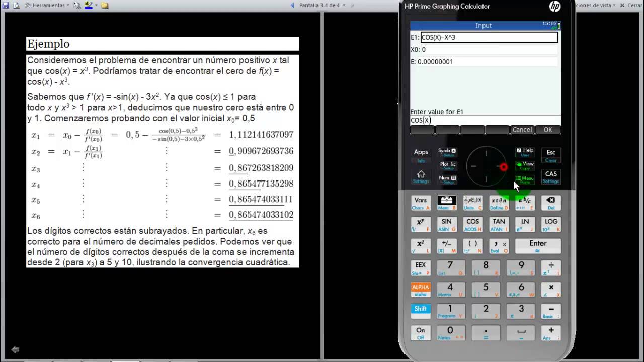Click the minus Base key
644x362 pixels.
(x=551, y=311)
